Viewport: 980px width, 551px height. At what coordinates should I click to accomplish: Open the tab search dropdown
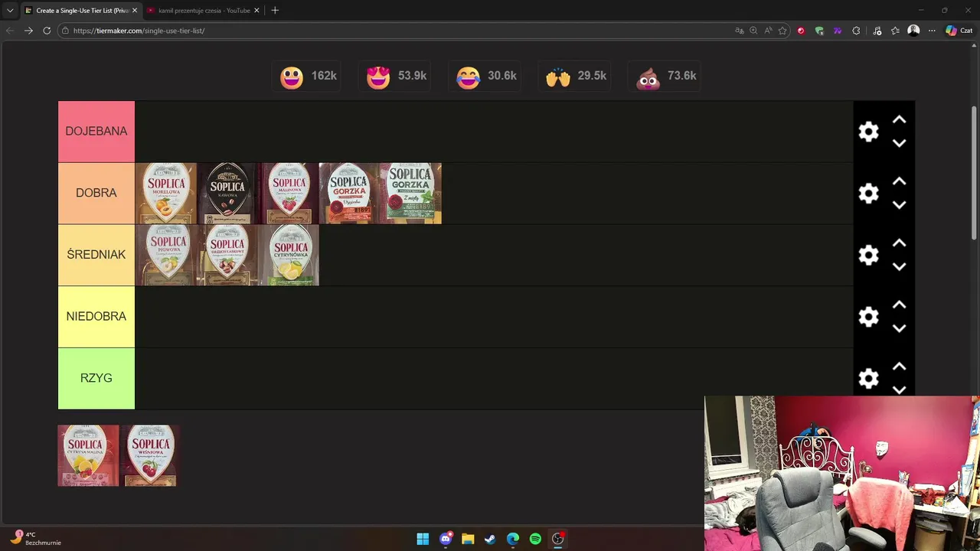pyautogui.click(x=10, y=11)
